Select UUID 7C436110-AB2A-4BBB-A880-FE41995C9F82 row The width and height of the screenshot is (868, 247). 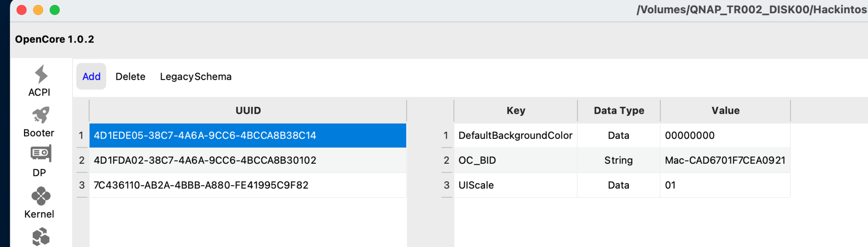pos(248,185)
